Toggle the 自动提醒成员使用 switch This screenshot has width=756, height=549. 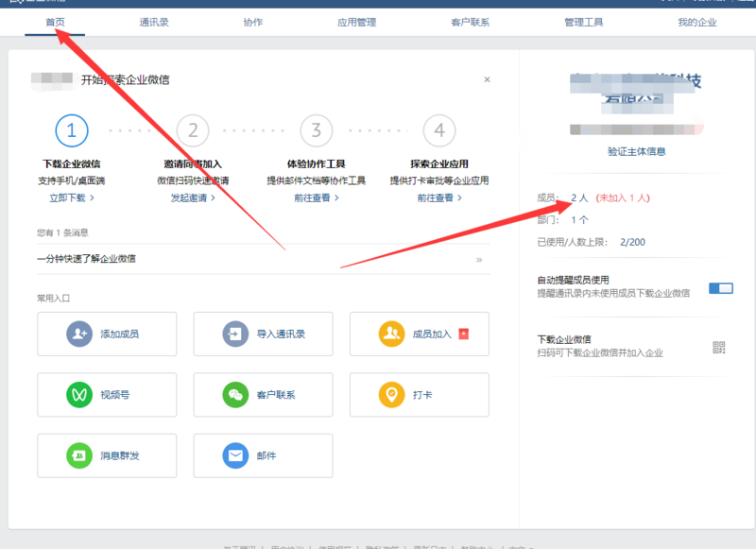point(721,288)
